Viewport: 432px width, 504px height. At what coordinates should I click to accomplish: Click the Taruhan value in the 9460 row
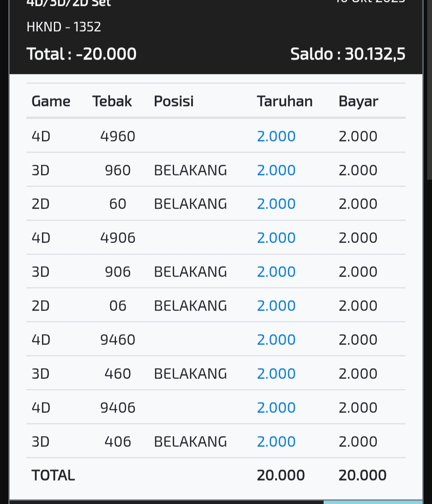pyautogui.click(x=276, y=340)
